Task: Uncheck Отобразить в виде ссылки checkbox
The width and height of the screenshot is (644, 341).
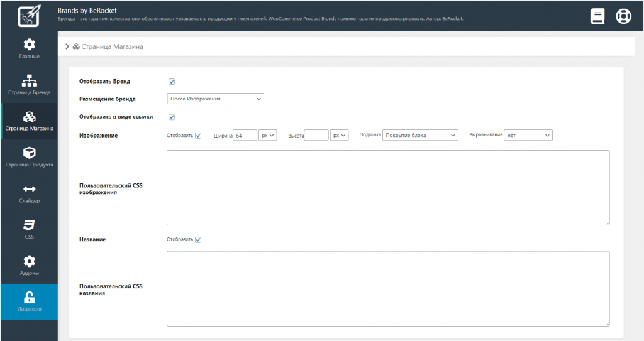Action: click(171, 117)
